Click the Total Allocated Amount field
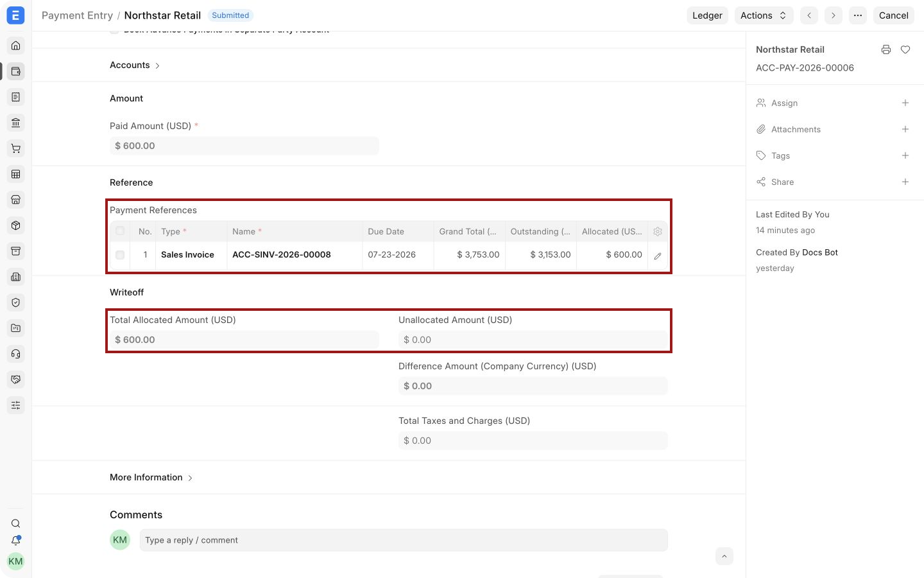The width and height of the screenshot is (924, 578). click(x=244, y=340)
